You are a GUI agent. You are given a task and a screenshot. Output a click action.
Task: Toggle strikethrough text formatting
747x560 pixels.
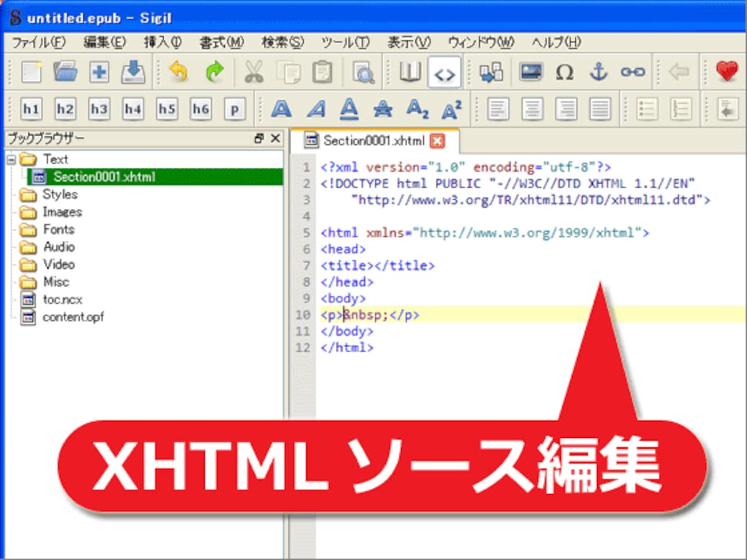383,110
